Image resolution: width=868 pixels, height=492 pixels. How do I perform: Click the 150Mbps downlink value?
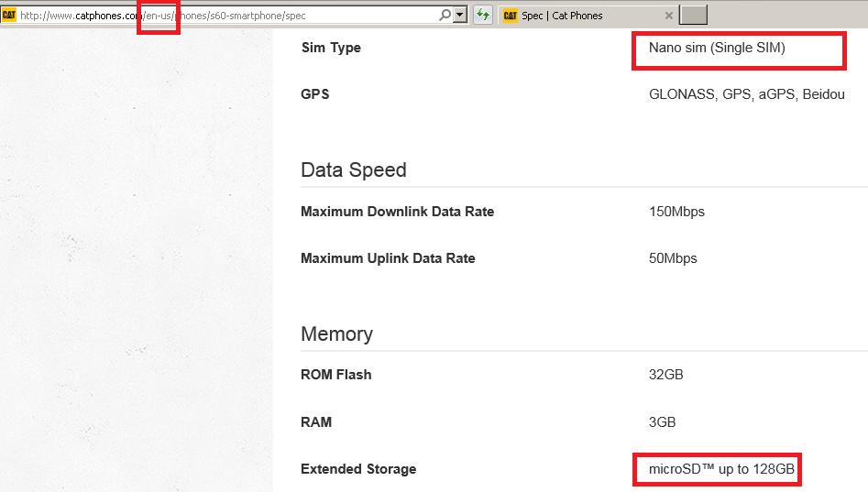[676, 212]
